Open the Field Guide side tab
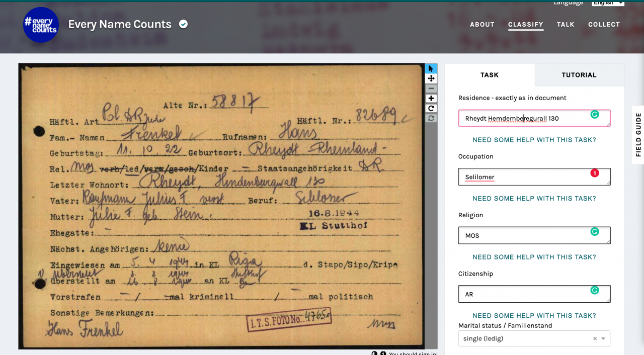This screenshot has width=644, height=355. pyautogui.click(x=638, y=135)
